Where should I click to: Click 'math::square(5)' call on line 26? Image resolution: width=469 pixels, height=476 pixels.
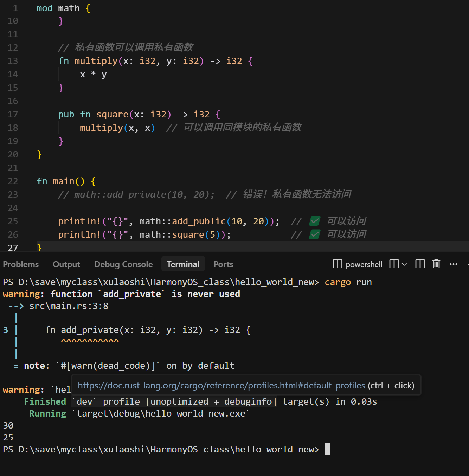pos(179,234)
